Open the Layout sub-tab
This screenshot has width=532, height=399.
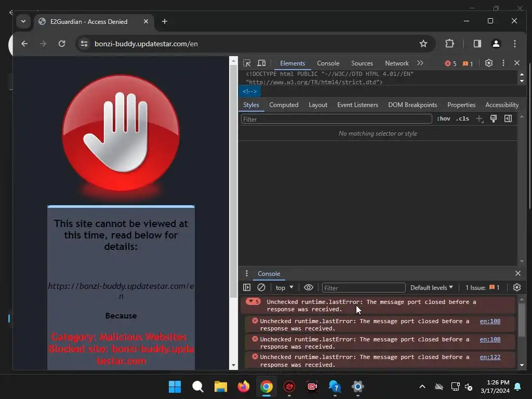coord(318,105)
